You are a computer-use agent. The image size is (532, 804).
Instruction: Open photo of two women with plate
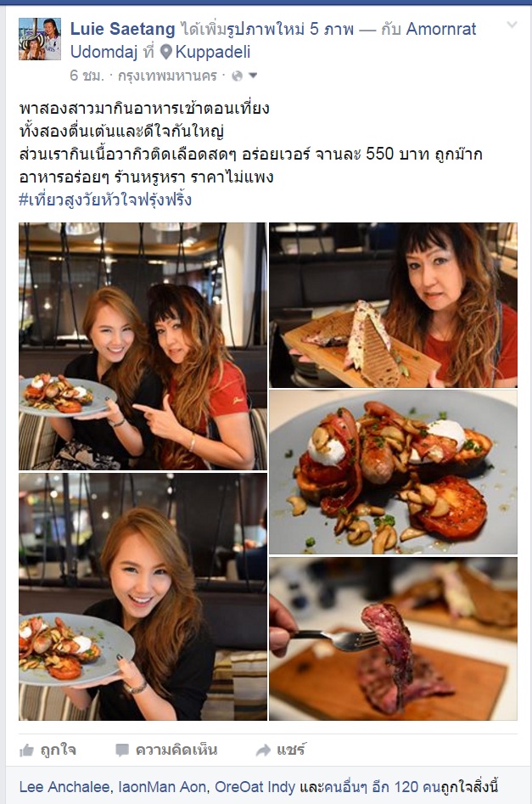(x=143, y=346)
